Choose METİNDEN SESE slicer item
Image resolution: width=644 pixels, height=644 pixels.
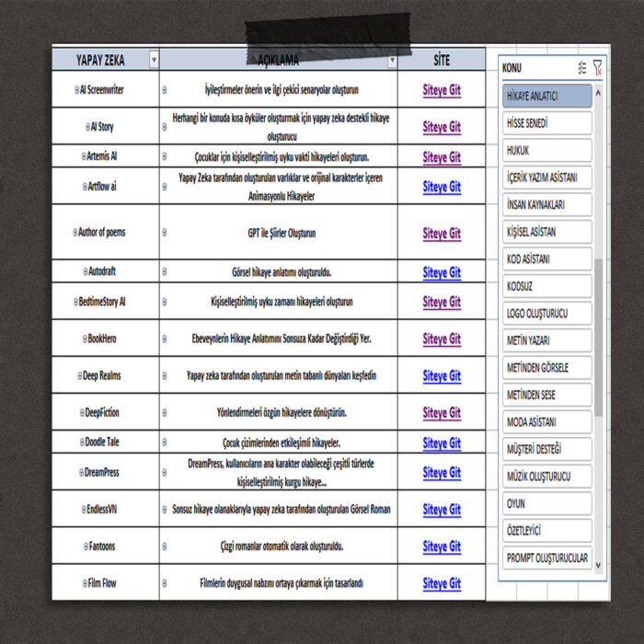click(x=547, y=395)
